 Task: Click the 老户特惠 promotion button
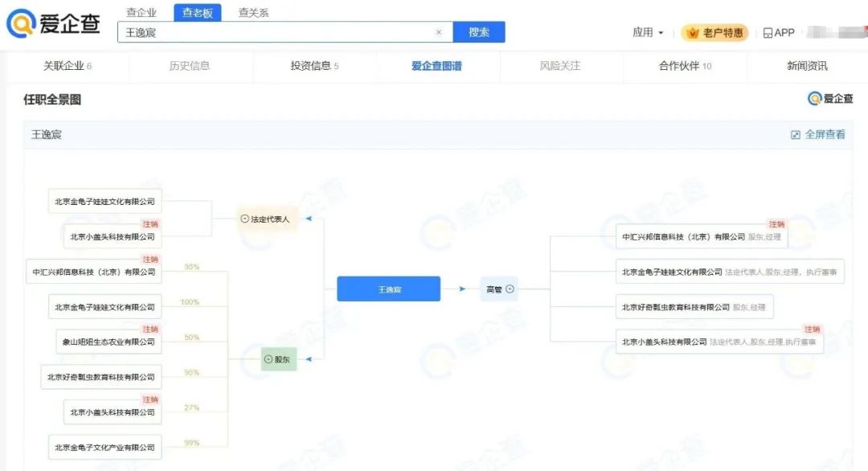point(714,33)
